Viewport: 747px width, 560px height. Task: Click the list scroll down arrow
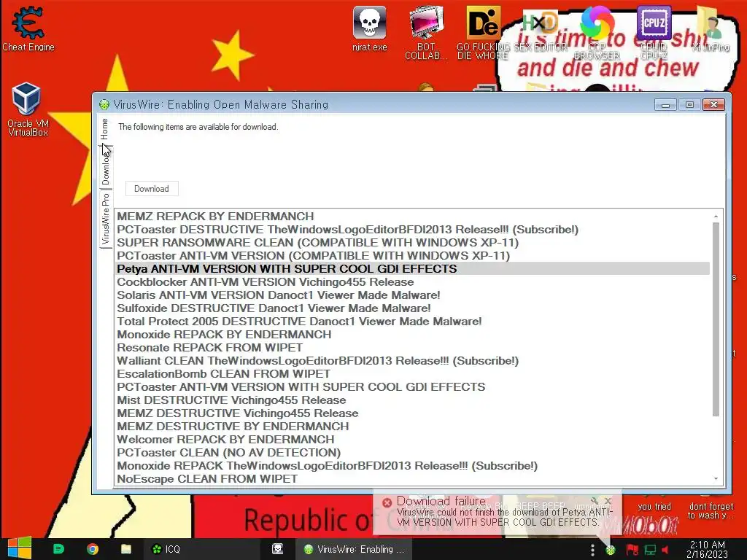pyautogui.click(x=716, y=478)
